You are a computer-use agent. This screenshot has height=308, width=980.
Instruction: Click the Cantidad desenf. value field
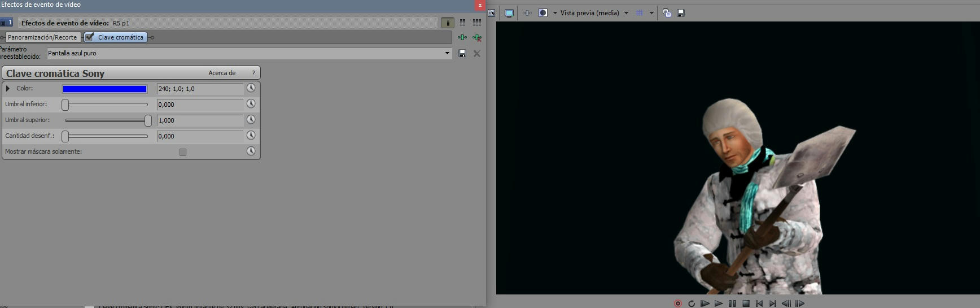pyautogui.click(x=200, y=136)
